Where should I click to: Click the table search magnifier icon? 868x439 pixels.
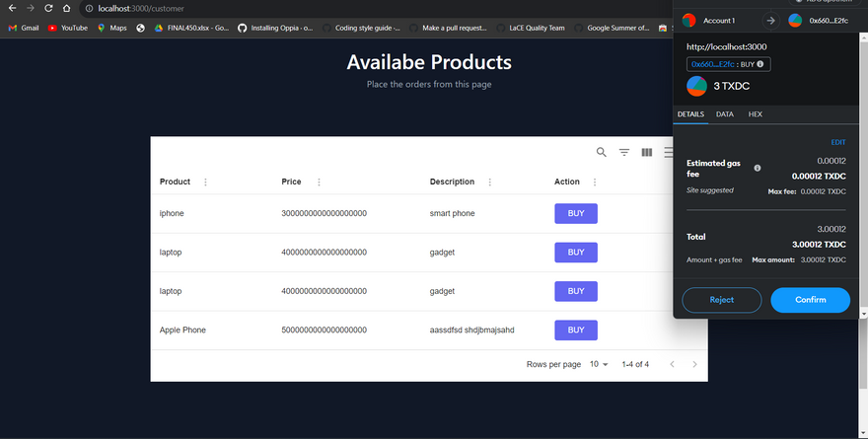[x=602, y=152]
